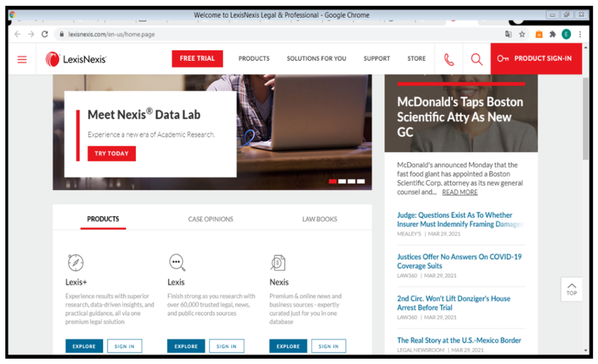
Task: Switch to the CASE OPINIONS tab
Action: 210,219
